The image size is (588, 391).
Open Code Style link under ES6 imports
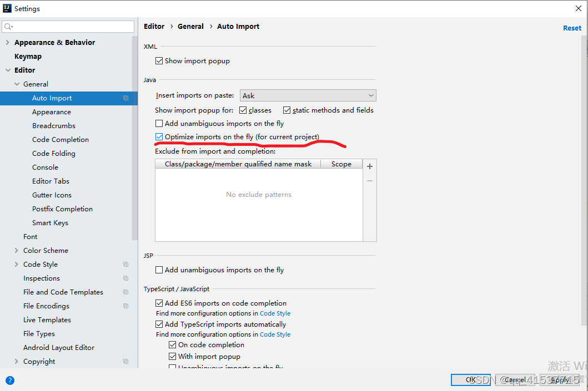point(275,313)
